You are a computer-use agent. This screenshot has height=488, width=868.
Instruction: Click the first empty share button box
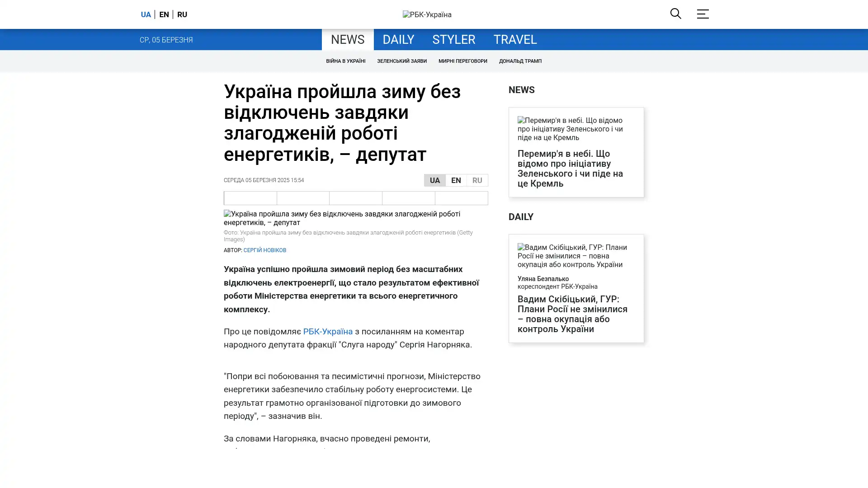[x=250, y=198]
